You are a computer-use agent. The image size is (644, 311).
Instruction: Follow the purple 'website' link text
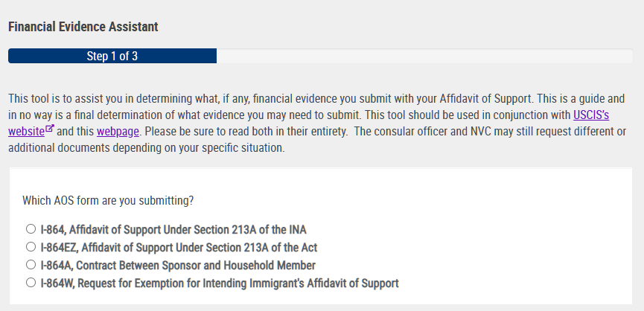tap(26, 131)
